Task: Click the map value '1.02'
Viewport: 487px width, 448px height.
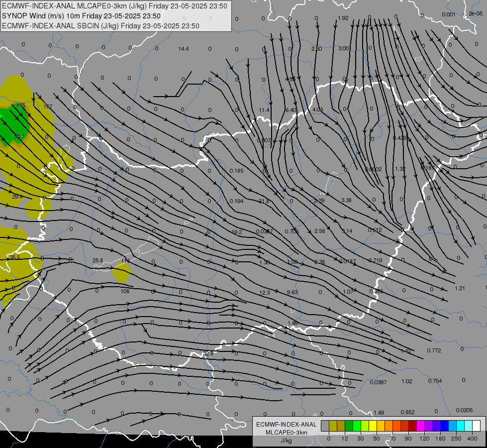Action: pos(407,381)
